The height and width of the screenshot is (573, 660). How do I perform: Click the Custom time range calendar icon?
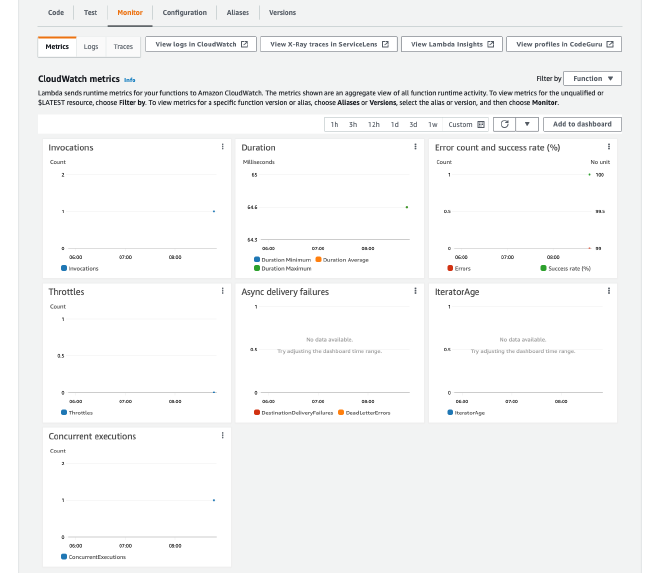[x=482, y=124]
